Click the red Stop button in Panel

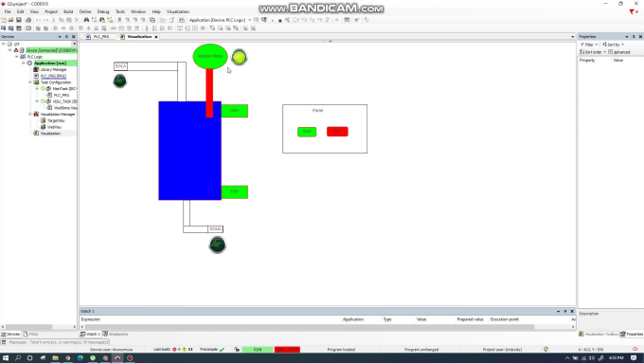coord(337,132)
